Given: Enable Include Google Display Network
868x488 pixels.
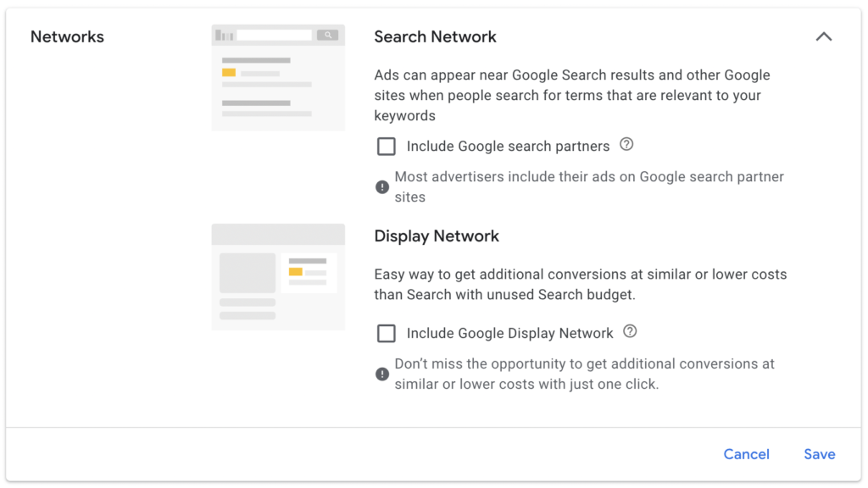Looking at the screenshot, I should pos(387,333).
